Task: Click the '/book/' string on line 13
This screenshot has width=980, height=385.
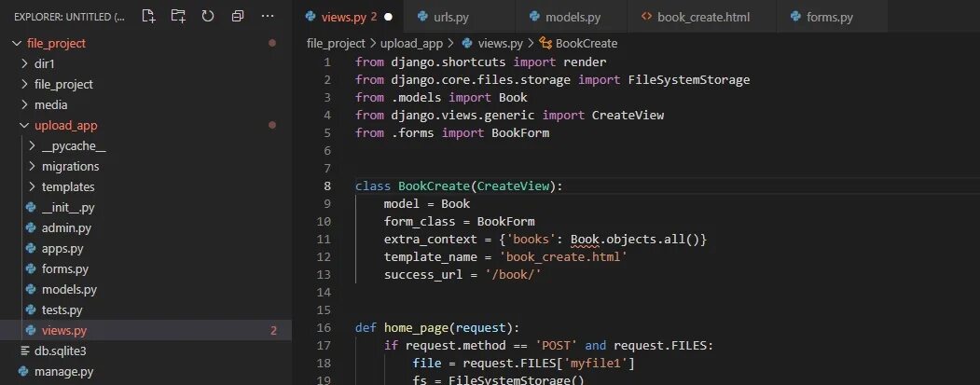Action: click(513, 274)
